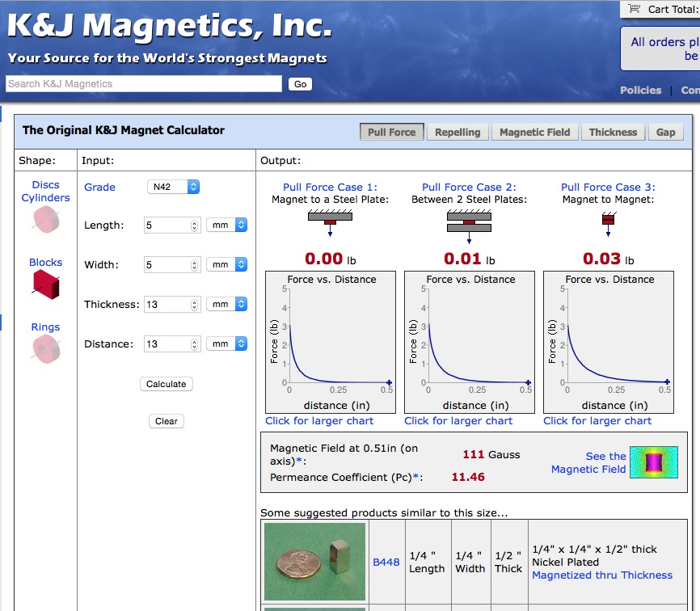
Task: Click the 1/4" Length table cell
Action: click(x=428, y=562)
